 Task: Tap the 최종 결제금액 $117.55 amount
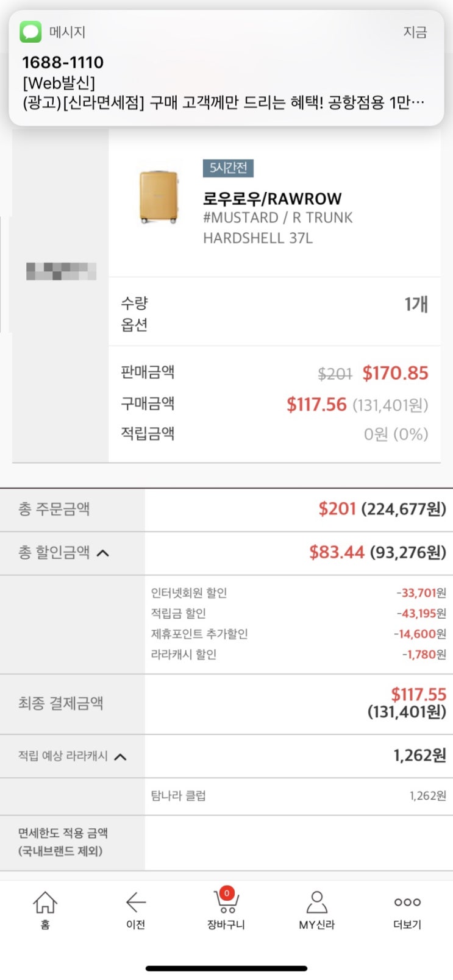point(418,694)
